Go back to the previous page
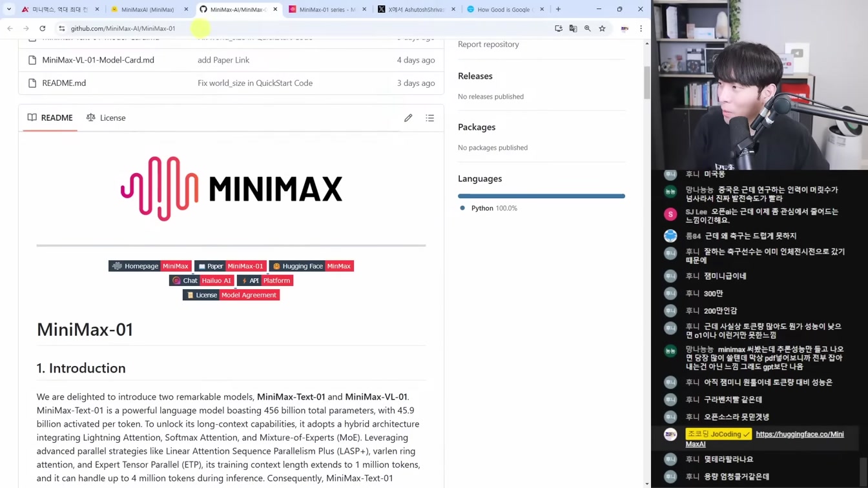Image resolution: width=868 pixels, height=488 pixels. [x=10, y=28]
